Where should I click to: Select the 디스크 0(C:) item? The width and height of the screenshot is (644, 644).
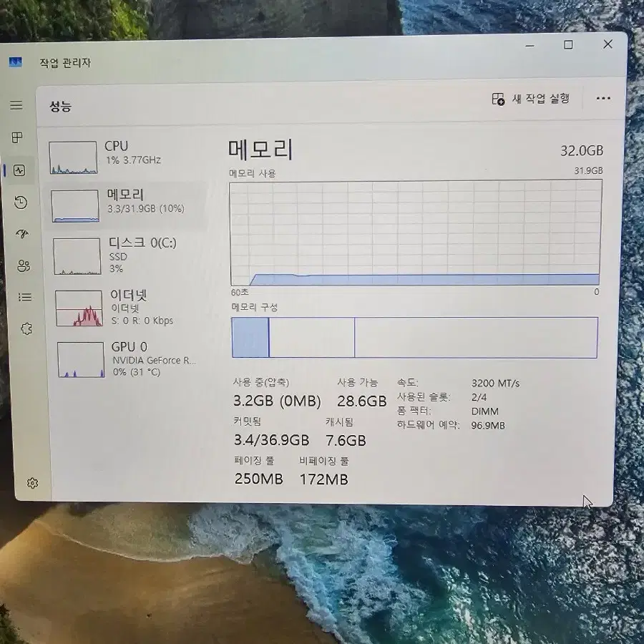click(x=127, y=255)
